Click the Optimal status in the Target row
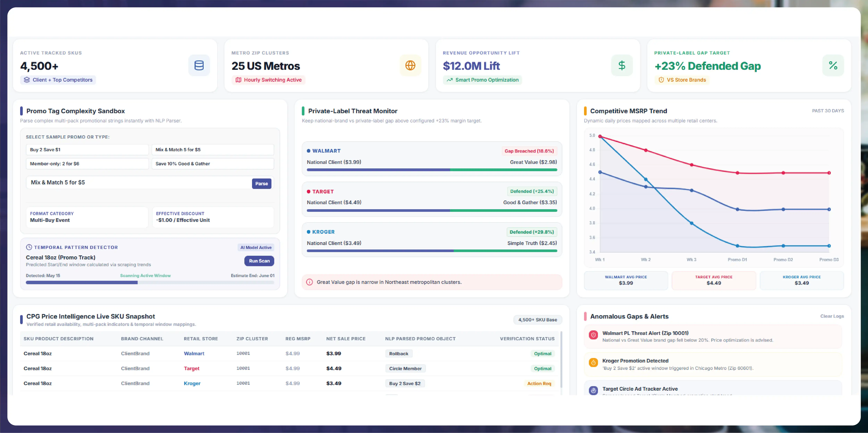868x433 pixels. tap(543, 368)
